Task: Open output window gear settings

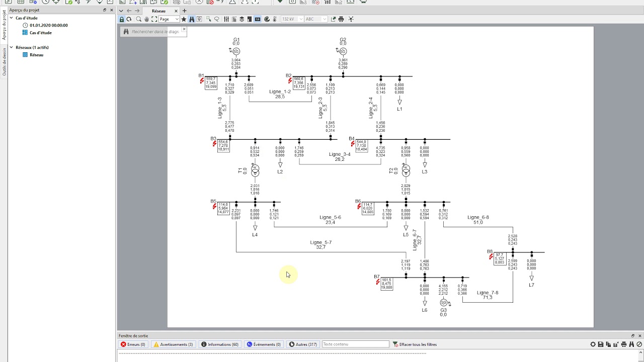Action: (593, 344)
